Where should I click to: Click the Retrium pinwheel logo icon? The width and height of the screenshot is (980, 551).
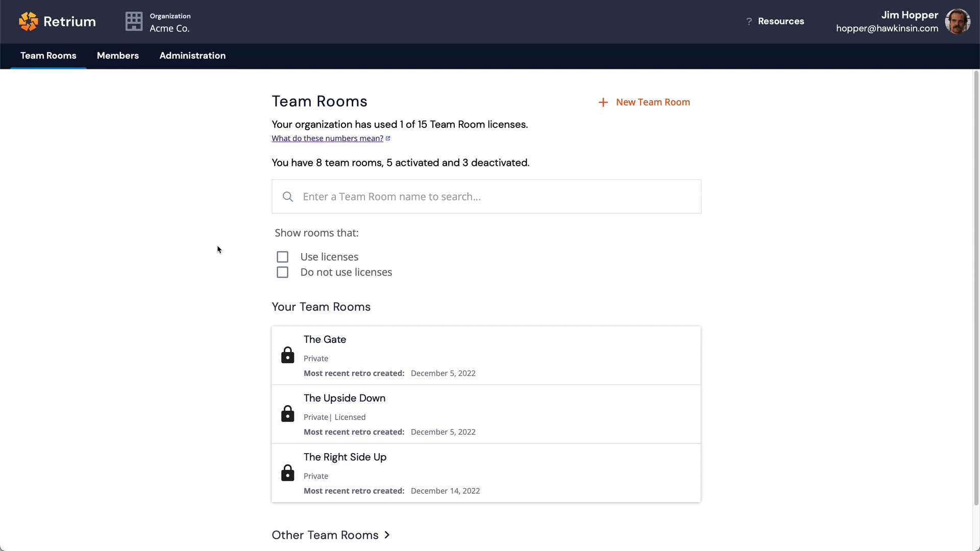point(29,21)
